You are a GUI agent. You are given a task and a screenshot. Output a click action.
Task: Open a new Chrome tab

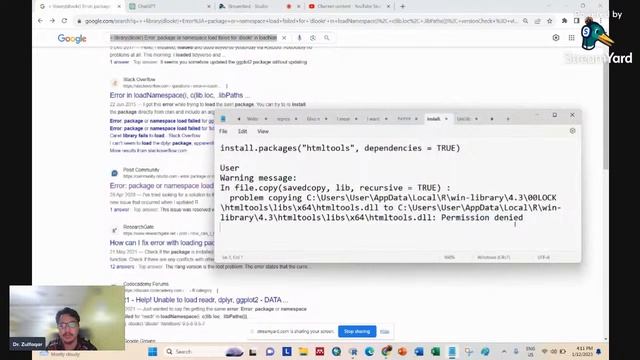click(x=402, y=7)
